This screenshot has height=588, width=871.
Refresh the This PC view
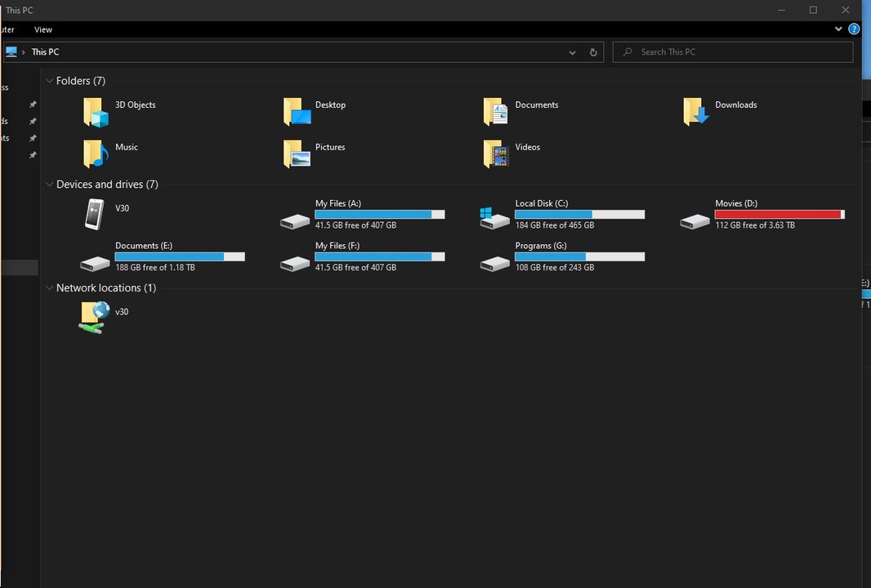pyautogui.click(x=593, y=52)
